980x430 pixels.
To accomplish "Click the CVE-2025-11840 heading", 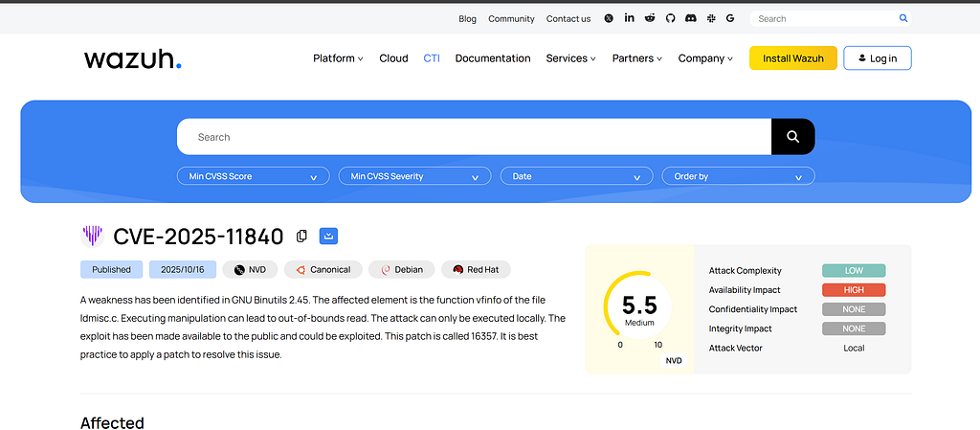I will point(198,237).
